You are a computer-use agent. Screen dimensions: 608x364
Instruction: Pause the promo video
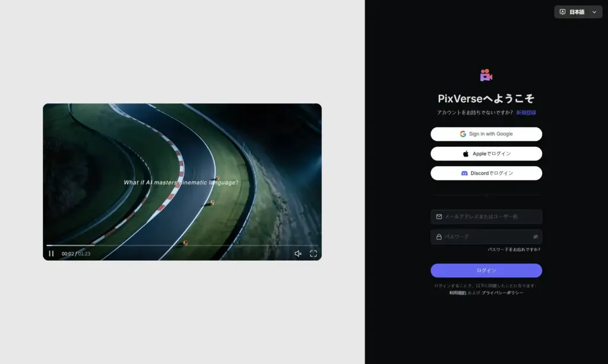click(51, 254)
